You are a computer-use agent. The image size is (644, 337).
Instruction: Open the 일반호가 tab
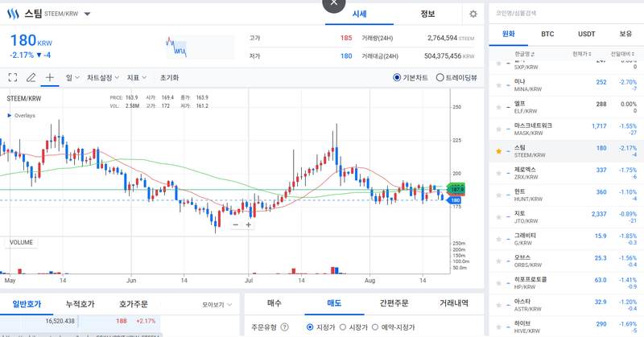coord(27,304)
